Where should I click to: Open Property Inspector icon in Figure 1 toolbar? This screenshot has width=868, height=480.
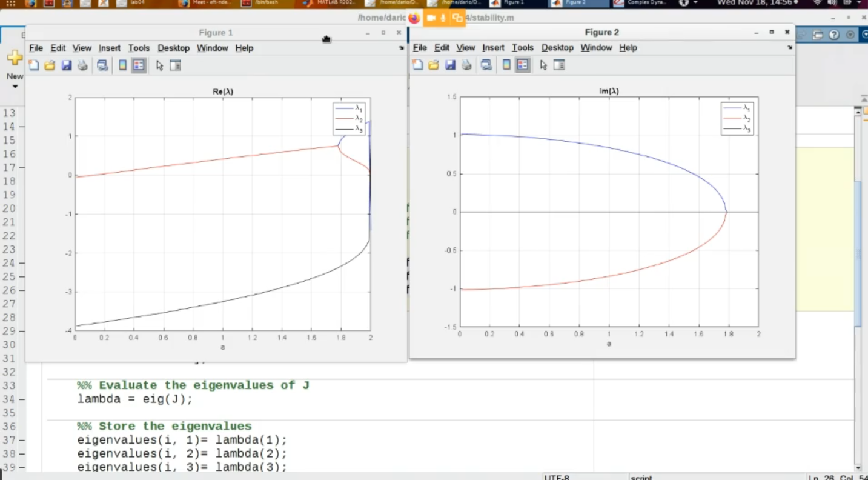click(176, 65)
